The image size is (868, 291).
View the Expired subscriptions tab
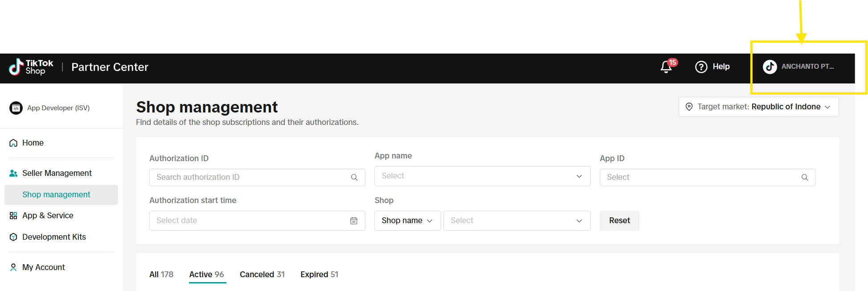[319, 274]
